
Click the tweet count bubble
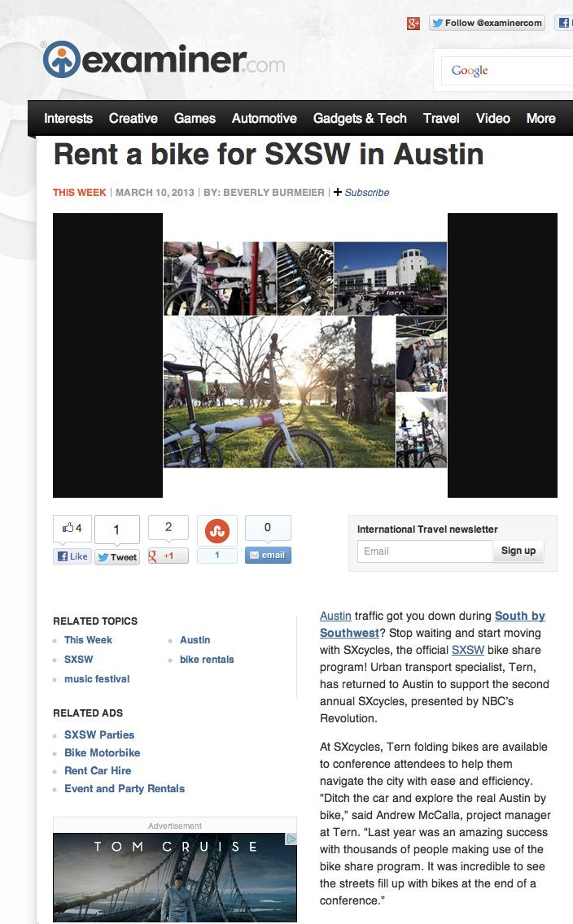coord(117,530)
